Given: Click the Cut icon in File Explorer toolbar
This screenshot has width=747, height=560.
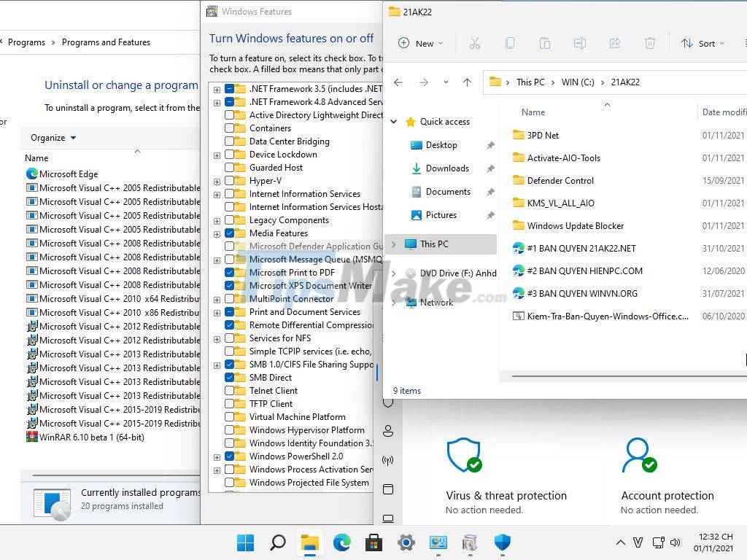Looking at the screenshot, I should 474,43.
